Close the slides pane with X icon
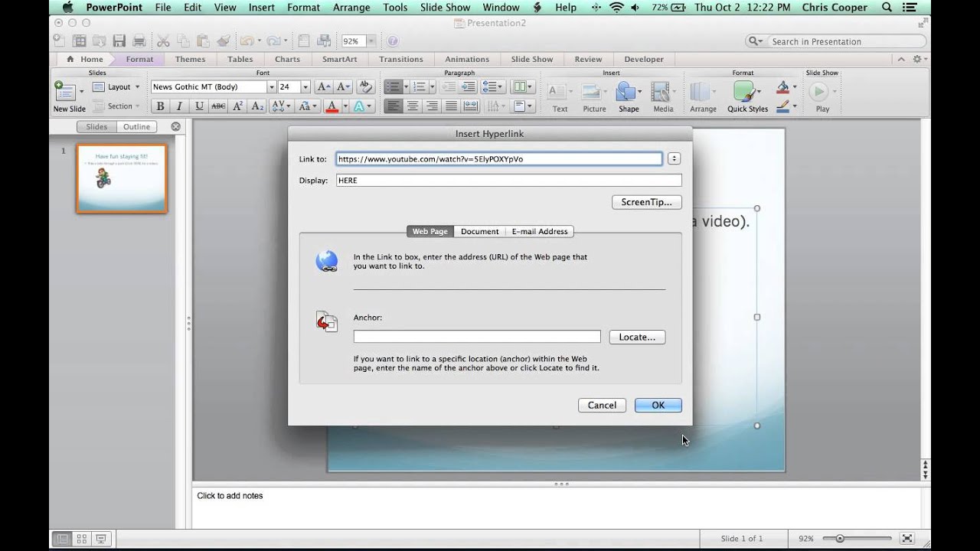Image resolution: width=980 pixels, height=551 pixels. pyautogui.click(x=175, y=127)
